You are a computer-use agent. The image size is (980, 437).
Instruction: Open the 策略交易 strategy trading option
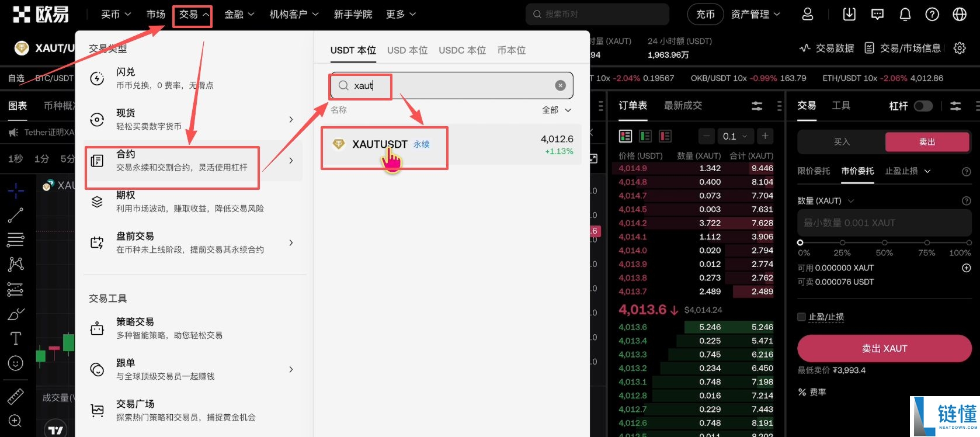193,328
